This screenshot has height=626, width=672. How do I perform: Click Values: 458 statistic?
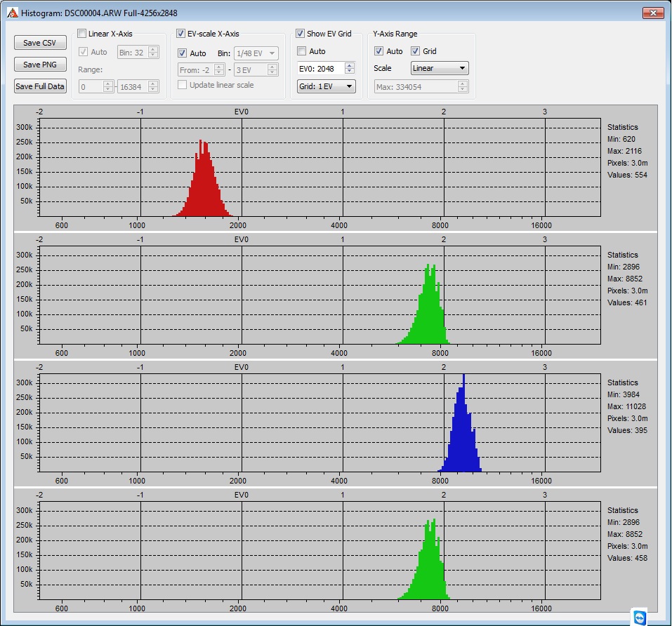tap(627, 558)
